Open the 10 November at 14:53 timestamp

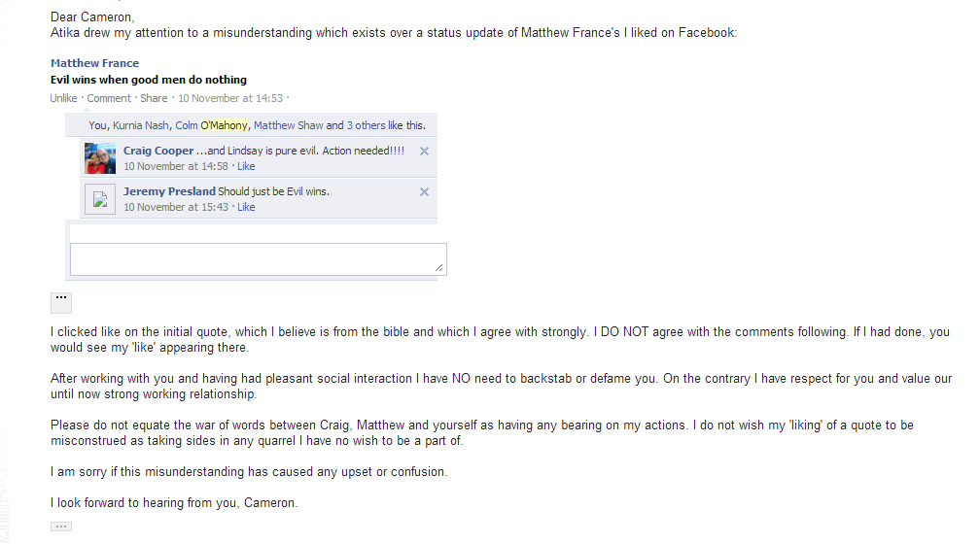coord(230,98)
